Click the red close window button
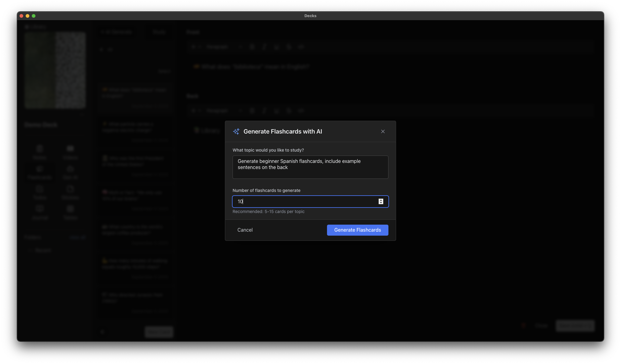Screen dimensions: 621x364 tap(21, 16)
